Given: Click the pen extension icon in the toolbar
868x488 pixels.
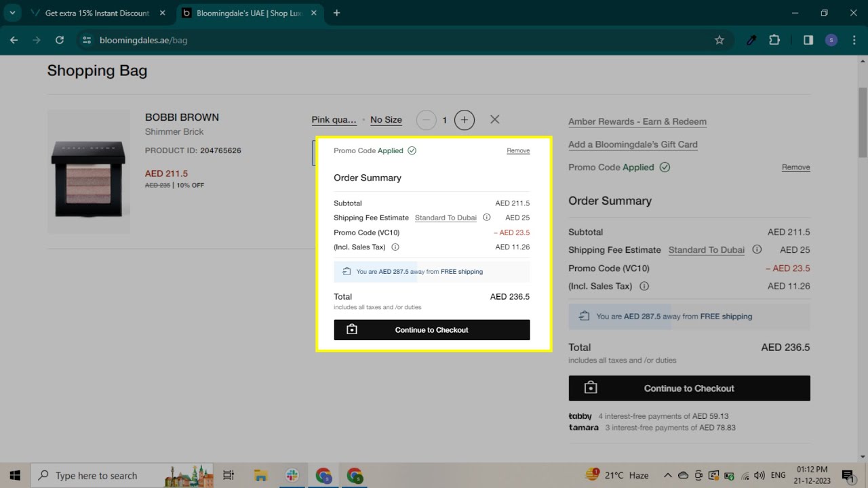Looking at the screenshot, I should click(751, 40).
